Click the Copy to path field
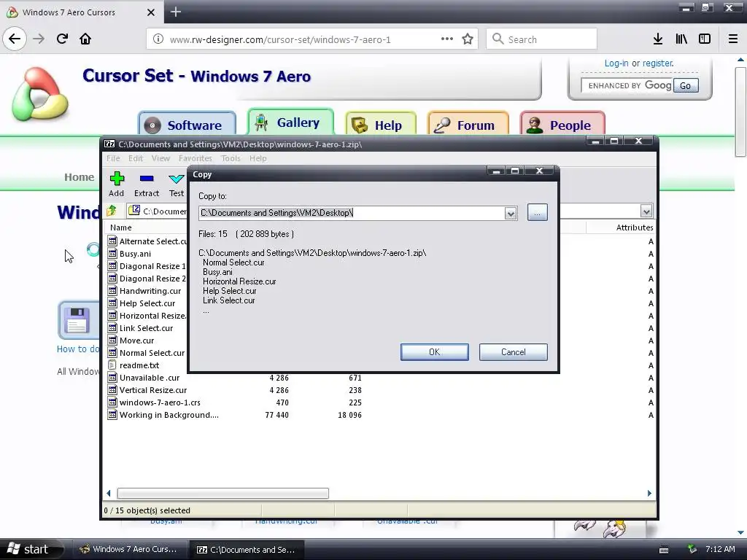 (x=352, y=213)
